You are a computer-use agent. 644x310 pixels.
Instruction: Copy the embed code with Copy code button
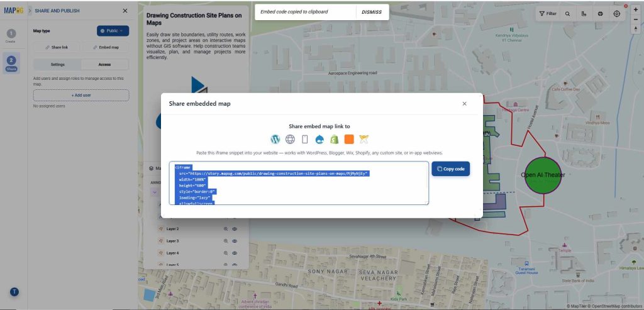point(450,169)
